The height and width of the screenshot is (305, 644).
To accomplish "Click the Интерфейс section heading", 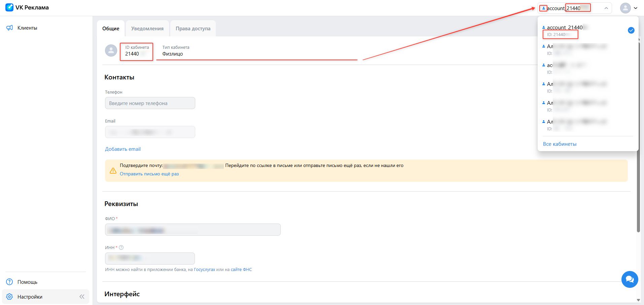I will [x=122, y=294].
